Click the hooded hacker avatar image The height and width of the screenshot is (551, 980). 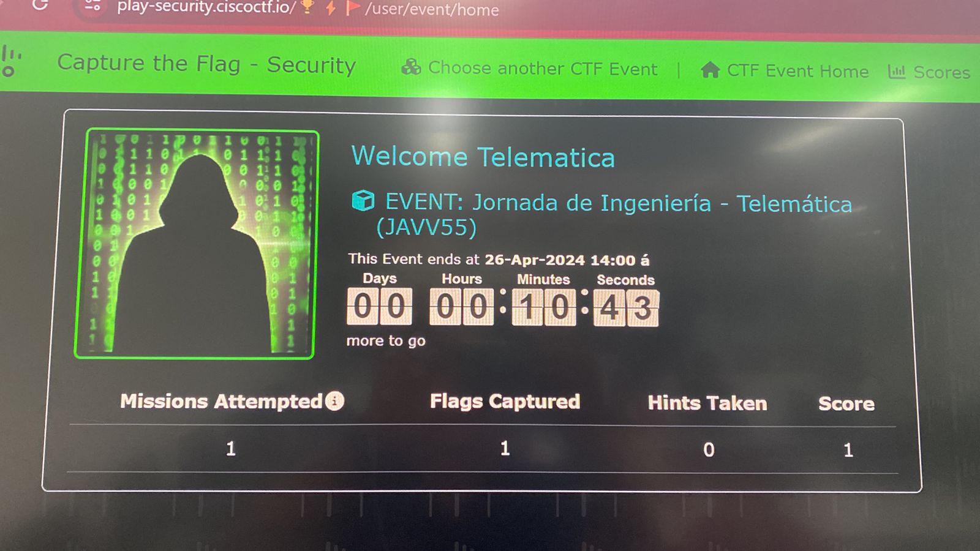pos(195,244)
